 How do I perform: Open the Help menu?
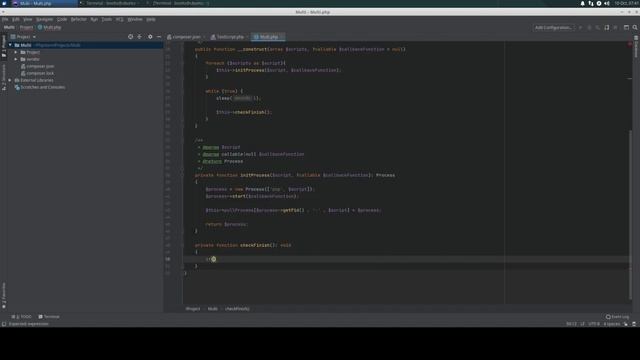pos(151,19)
